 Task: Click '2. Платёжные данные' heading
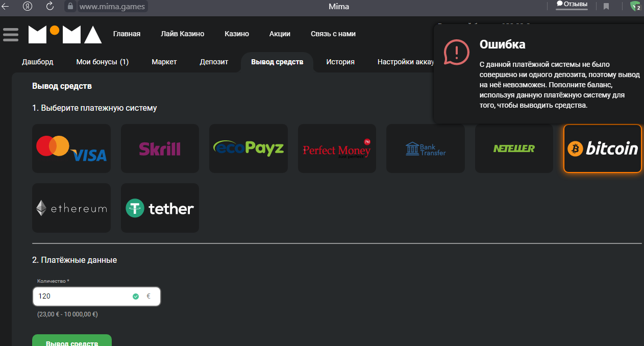[x=75, y=260]
